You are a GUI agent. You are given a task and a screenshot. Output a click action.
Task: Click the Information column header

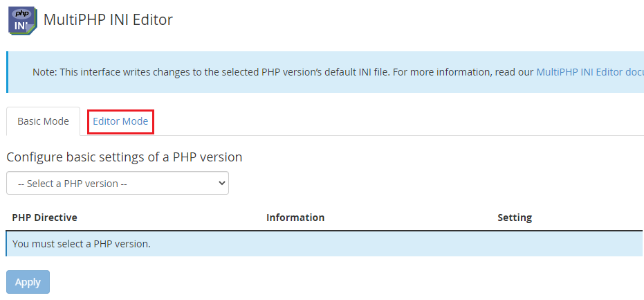[x=295, y=218]
